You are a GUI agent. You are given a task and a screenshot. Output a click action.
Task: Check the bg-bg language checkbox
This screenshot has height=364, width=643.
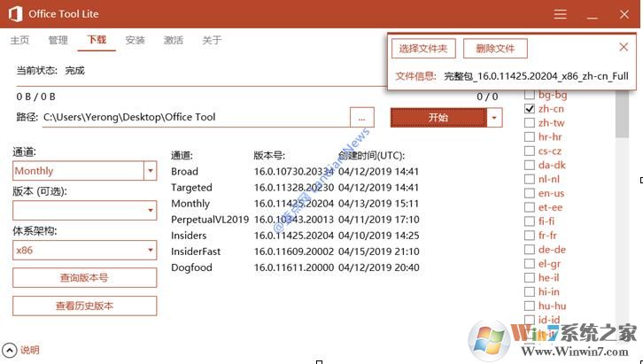[x=530, y=95]
